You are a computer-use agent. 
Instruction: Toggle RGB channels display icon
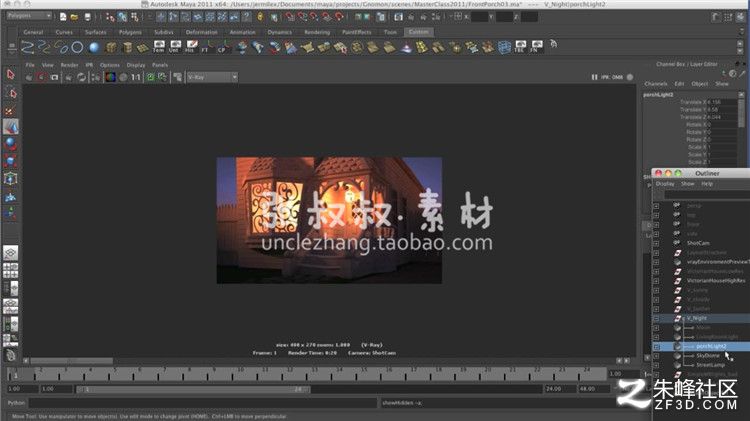110,77
